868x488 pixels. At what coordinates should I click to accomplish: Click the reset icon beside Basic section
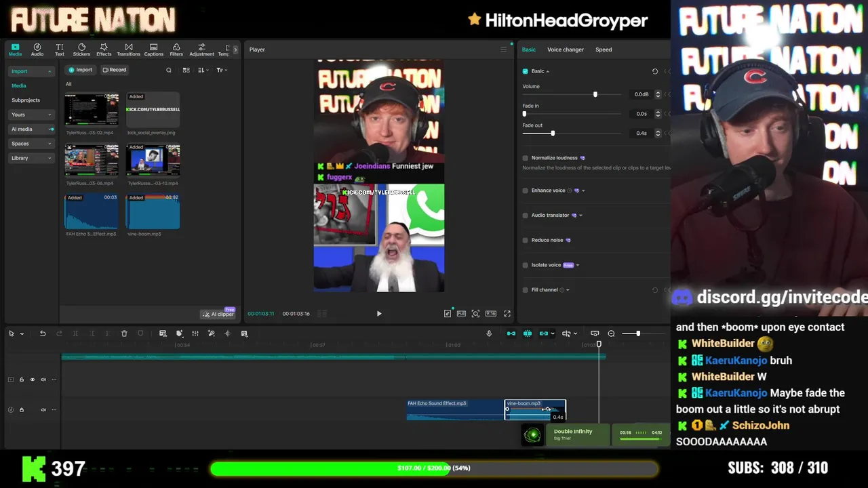click(655, 71)
